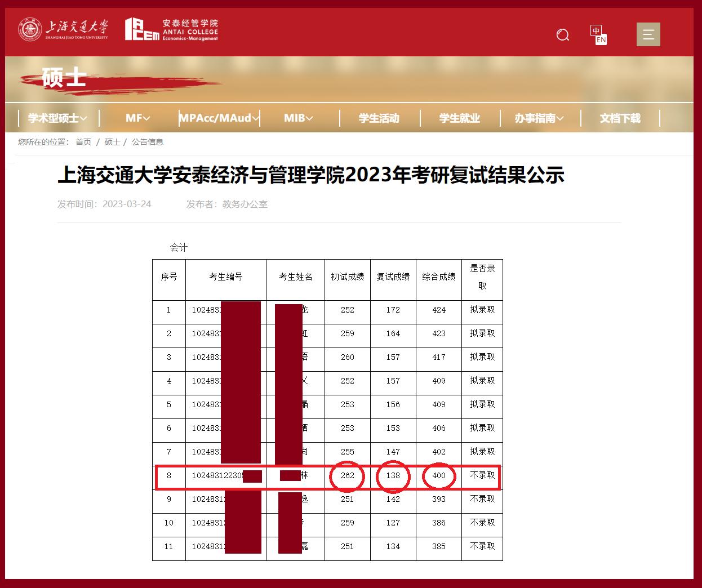The height and width of the screenshot is (588, 702).
Task: Click the 硕士 banner heading
Action: (63, 78)
